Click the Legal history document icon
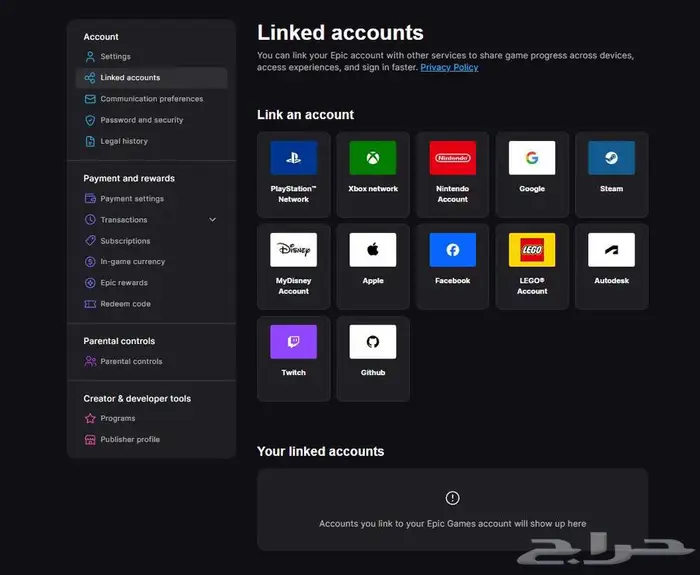This screenshot has width=700, height=575. point(90,141)
